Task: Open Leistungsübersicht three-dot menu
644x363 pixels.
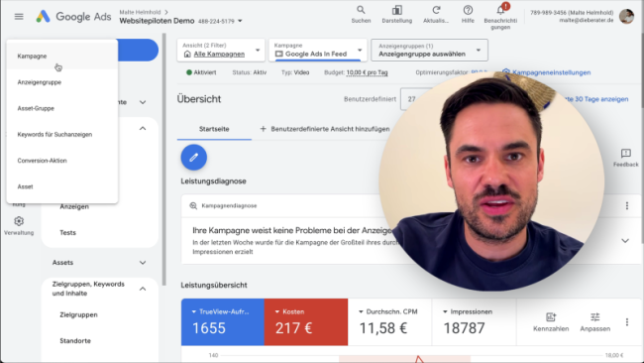Action: coord(627,322)
